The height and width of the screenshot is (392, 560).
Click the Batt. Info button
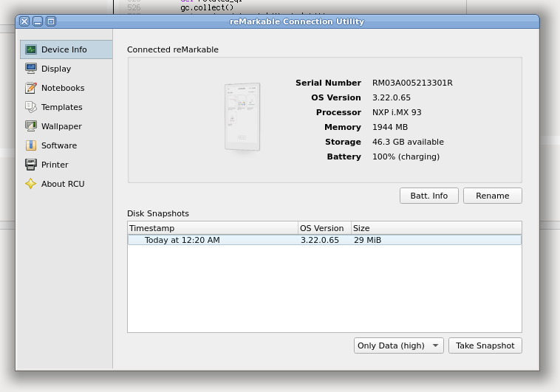click(429, 196)
